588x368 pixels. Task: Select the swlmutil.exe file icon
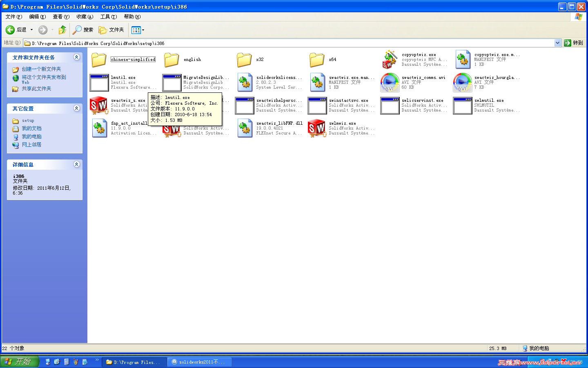[462, 105]
